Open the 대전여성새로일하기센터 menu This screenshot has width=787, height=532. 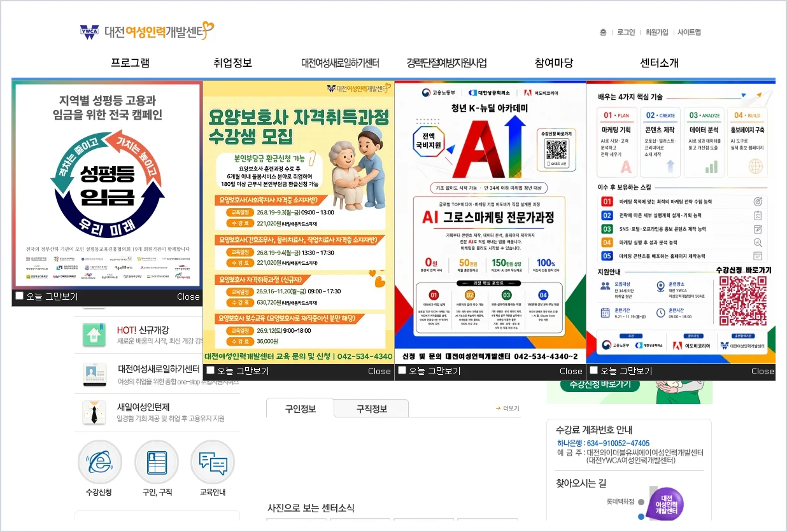tap(341, 62)
